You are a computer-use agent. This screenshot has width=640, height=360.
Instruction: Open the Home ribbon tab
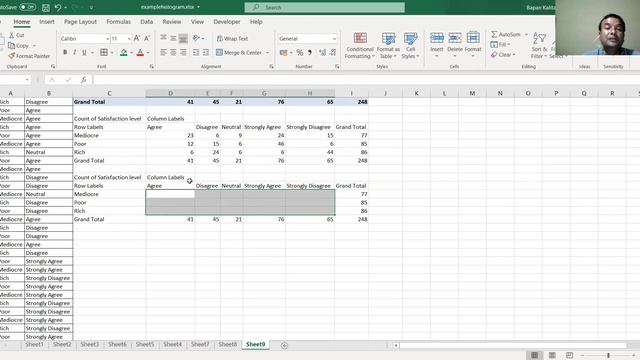tap(22, 22)
